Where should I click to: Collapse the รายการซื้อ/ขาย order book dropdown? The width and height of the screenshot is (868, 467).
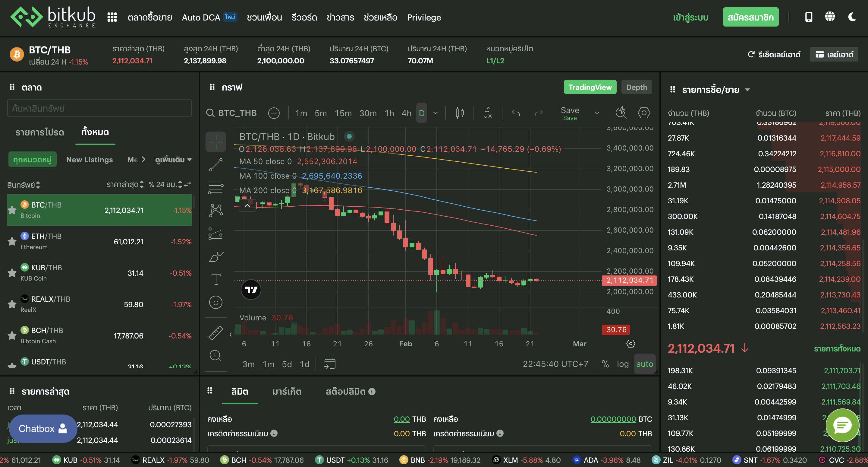[x=748, y=90]
